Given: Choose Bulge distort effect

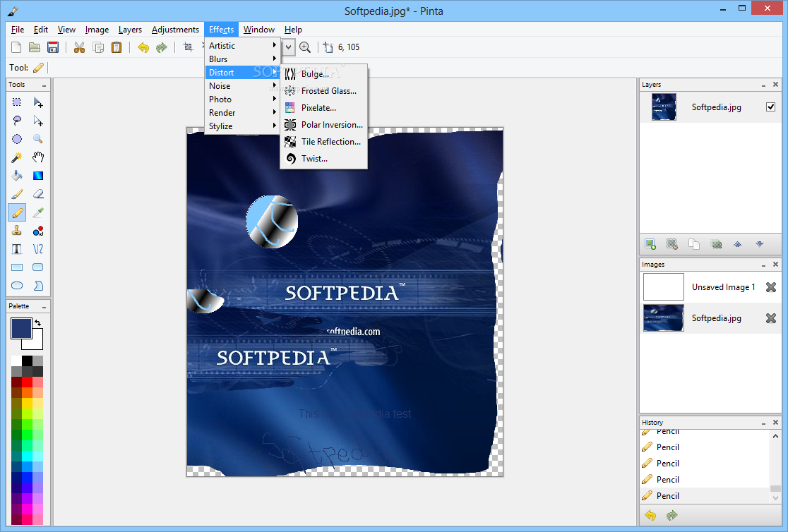Looking at the screenshot, I should click(x=323, y=74).
